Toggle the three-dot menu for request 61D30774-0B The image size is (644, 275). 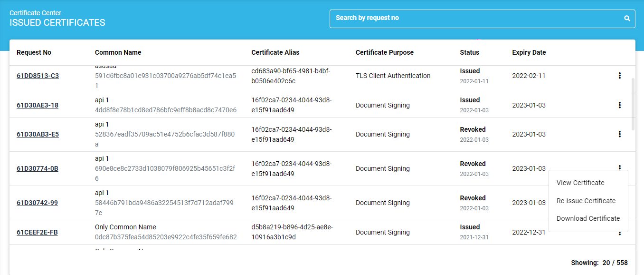(619, 167)
